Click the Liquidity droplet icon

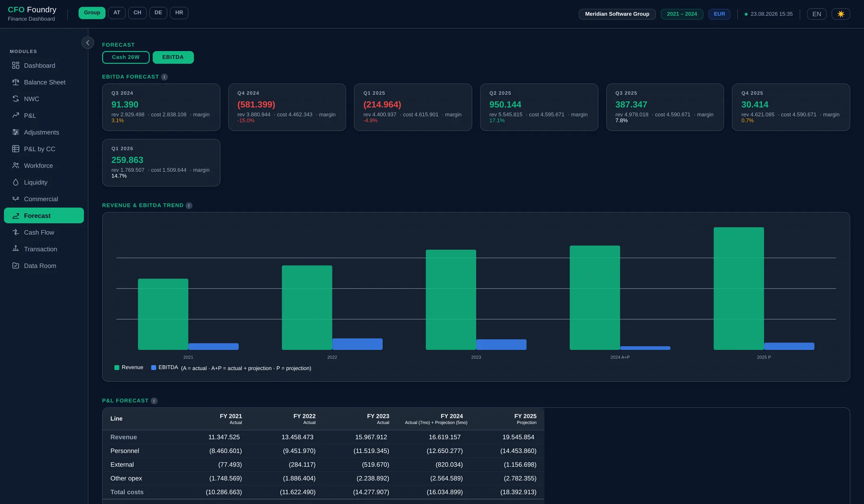point(15,182)
